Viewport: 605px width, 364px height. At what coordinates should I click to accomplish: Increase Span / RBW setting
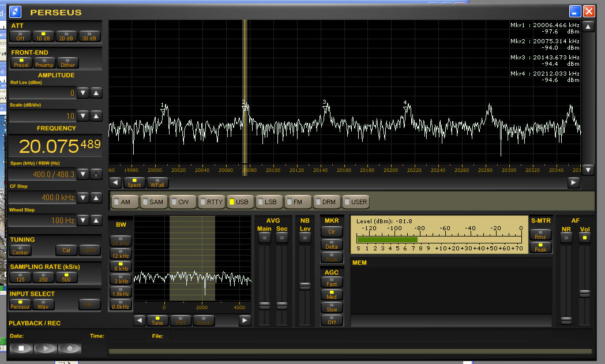pyautogui.click(x=96, y=174)
